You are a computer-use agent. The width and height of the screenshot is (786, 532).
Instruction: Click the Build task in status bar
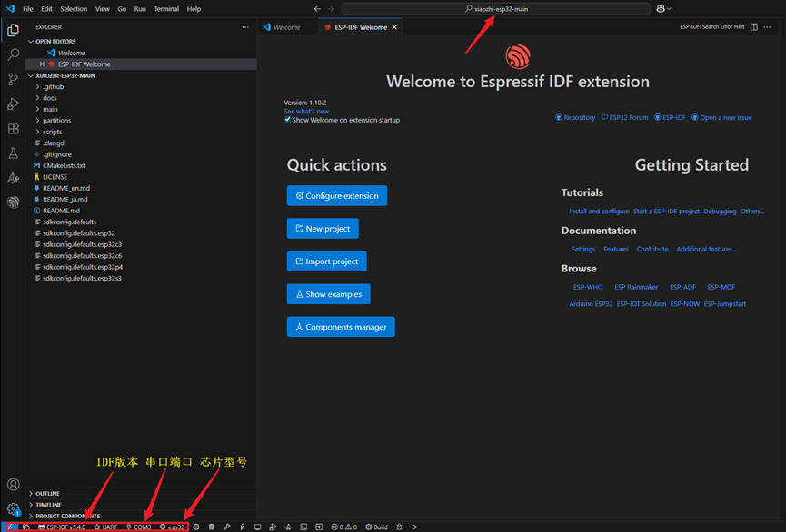[376, 527]
